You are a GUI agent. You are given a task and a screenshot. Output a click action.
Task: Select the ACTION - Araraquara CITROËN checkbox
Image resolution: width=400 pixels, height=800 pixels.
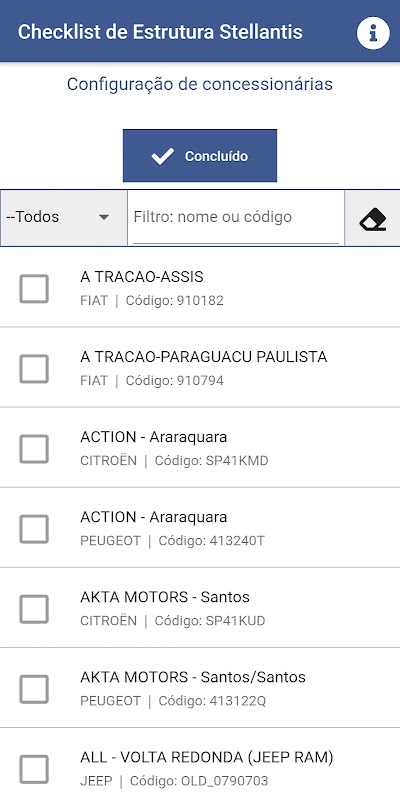pos(34,449)
